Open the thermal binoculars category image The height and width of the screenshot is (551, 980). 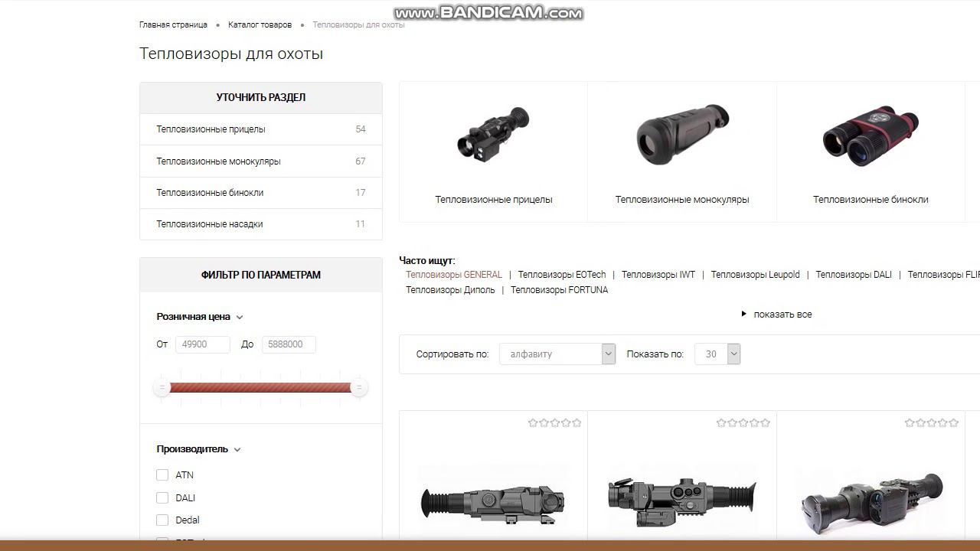click(871, 135)
